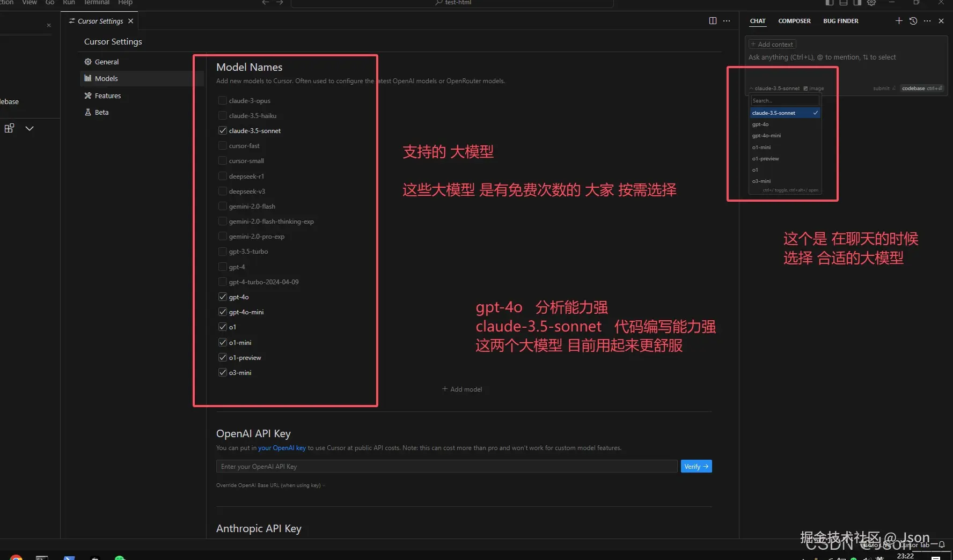
Task: Focus the model dropdown Search field
Action: 785,100
